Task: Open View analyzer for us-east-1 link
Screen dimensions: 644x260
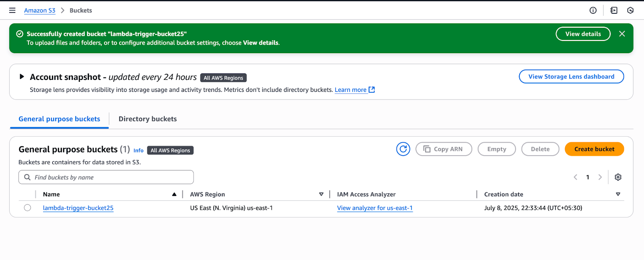Action: [x=375, y=208]
